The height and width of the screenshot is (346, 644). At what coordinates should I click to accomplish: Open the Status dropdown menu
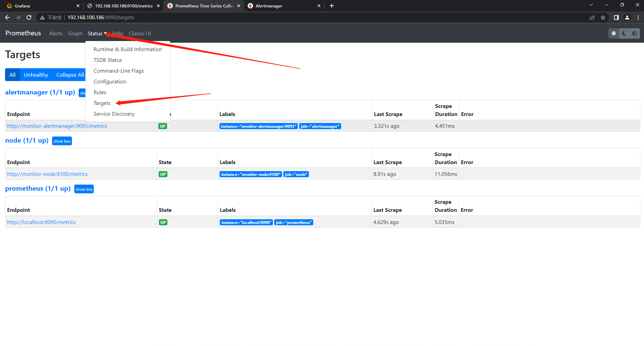pyautogui.click(x=97, y=33)
